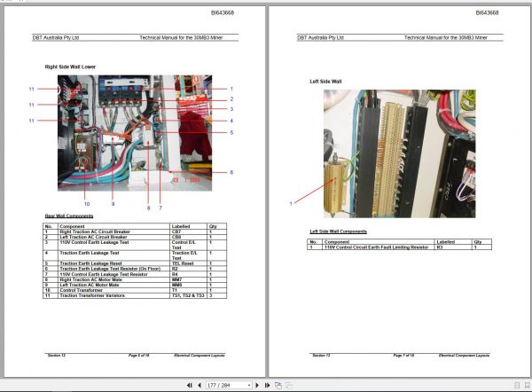Image resolution: width=532 pixels, height=392 pixels.
Task: Go to next page
Action: click(x=257, y=385)
